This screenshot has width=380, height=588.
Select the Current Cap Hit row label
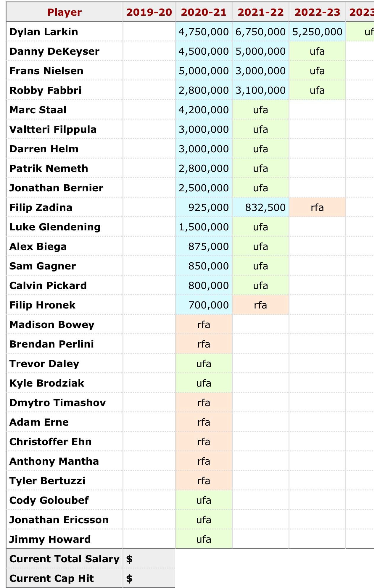coord(51,578)
